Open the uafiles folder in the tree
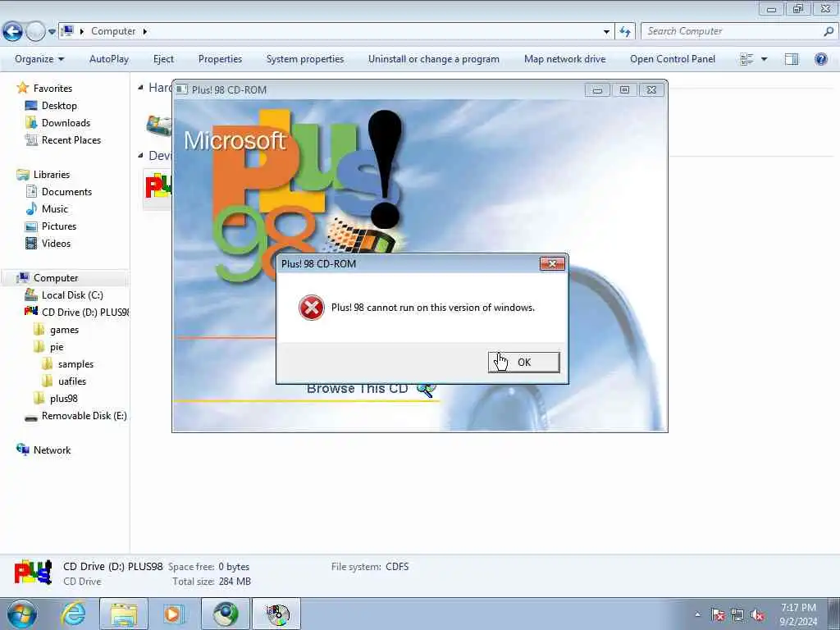The image size is (840, 630). point(72,381)
